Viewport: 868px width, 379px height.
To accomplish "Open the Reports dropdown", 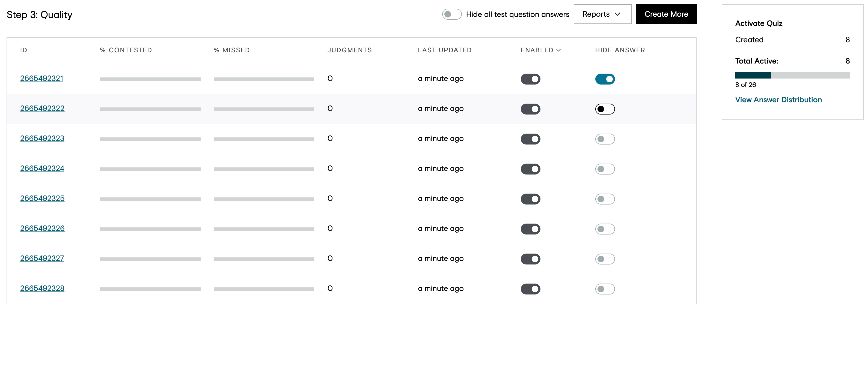I will tap(602, 14).
